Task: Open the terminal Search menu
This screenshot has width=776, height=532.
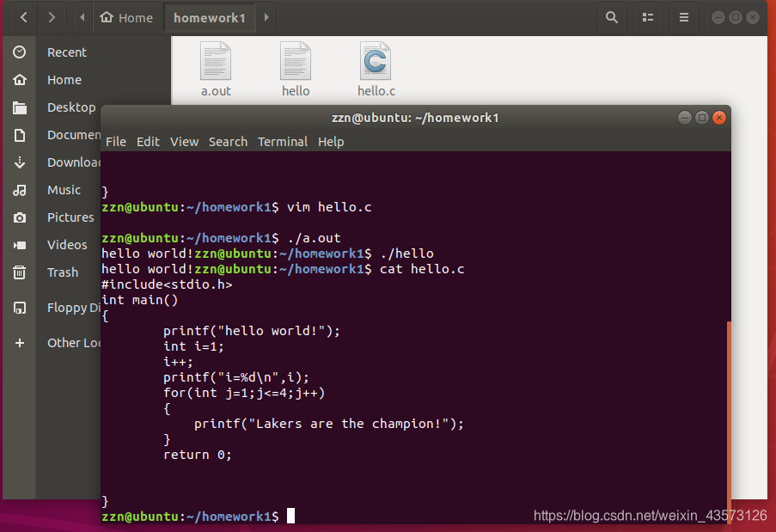Action: [228, 142]
